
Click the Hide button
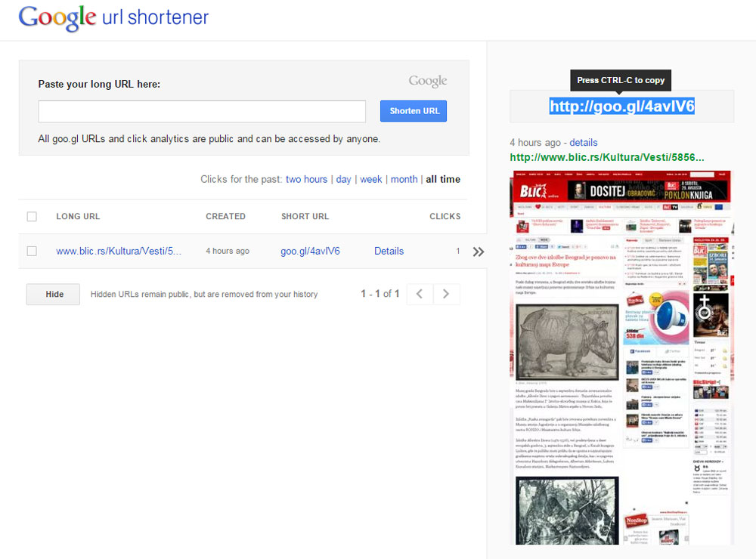click(53, 294)
